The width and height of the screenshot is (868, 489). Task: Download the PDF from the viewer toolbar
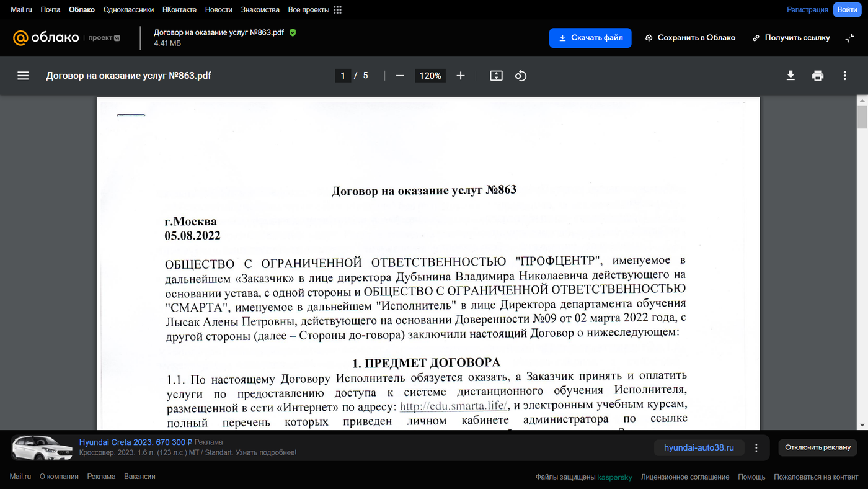click(790, 76)
